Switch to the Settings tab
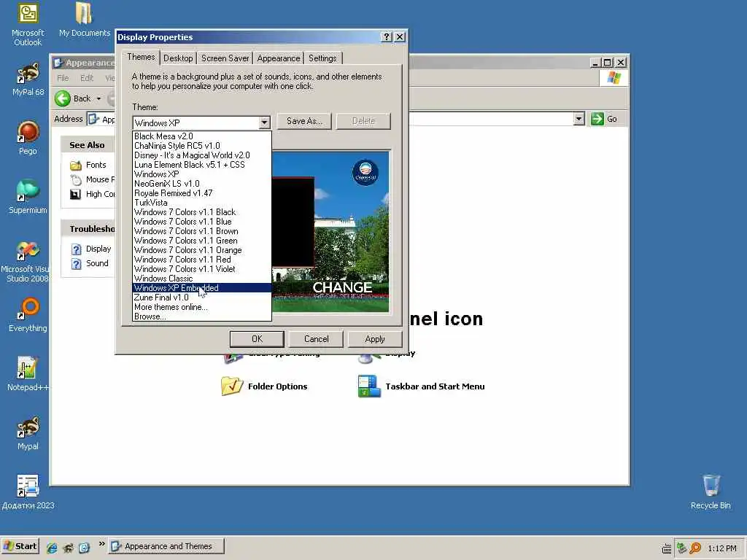The width and height of the screenshot is (747, 560). point(322,58)
